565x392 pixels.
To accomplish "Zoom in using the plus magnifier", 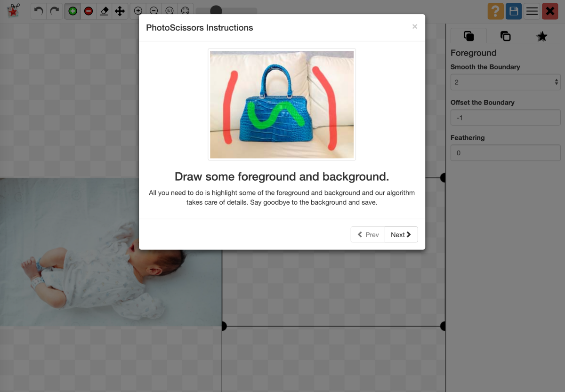I will pyautogui.click(x=138, y=11).
